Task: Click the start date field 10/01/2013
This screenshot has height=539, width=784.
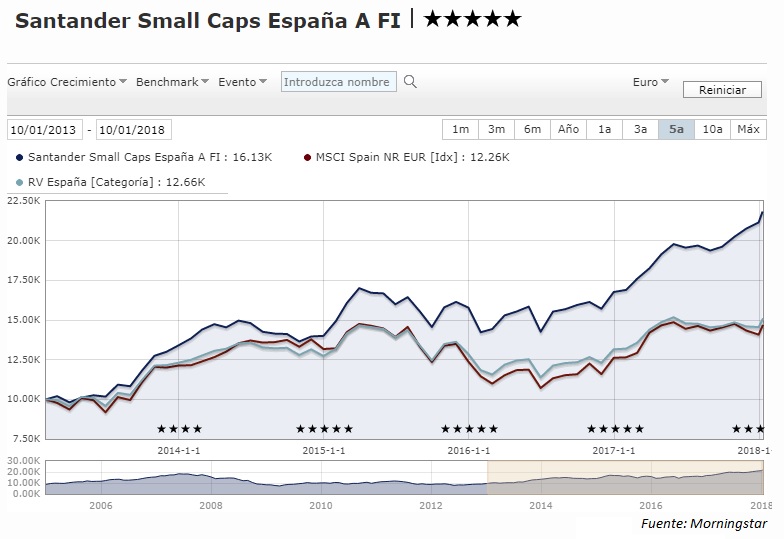Action: click(x=44, y=130)
